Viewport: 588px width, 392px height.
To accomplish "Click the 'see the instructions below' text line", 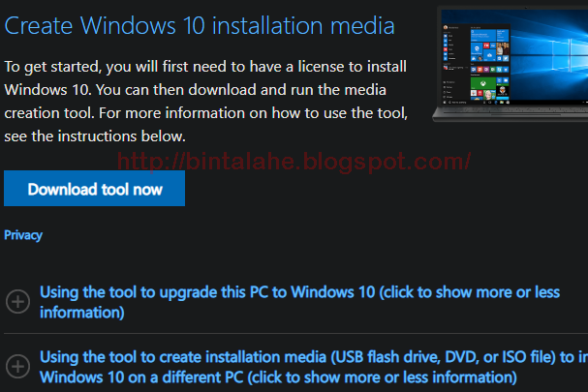I will pyautogui.click(x=95, y=136).
